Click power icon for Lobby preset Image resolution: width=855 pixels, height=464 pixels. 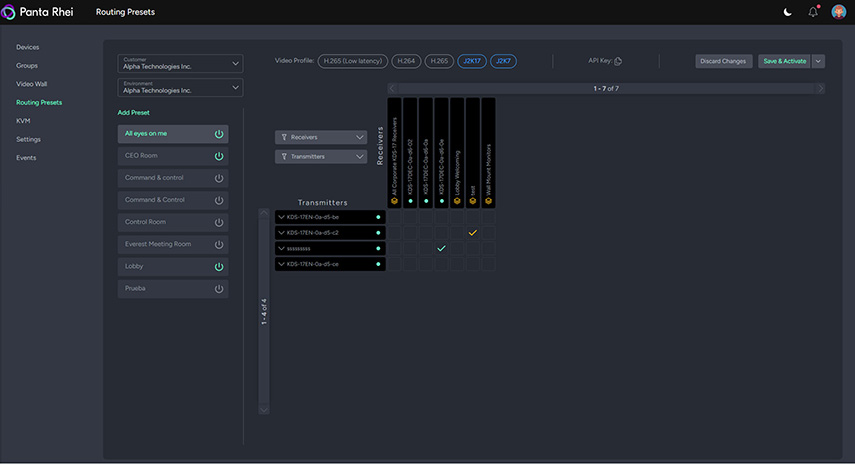pyautogui.click(x=219, y=267)
